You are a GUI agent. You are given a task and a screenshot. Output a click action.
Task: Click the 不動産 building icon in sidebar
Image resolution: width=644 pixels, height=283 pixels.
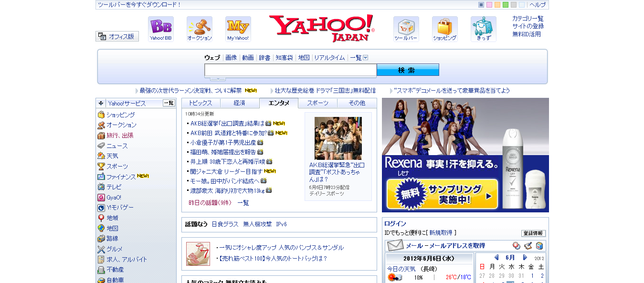[101, 270]
